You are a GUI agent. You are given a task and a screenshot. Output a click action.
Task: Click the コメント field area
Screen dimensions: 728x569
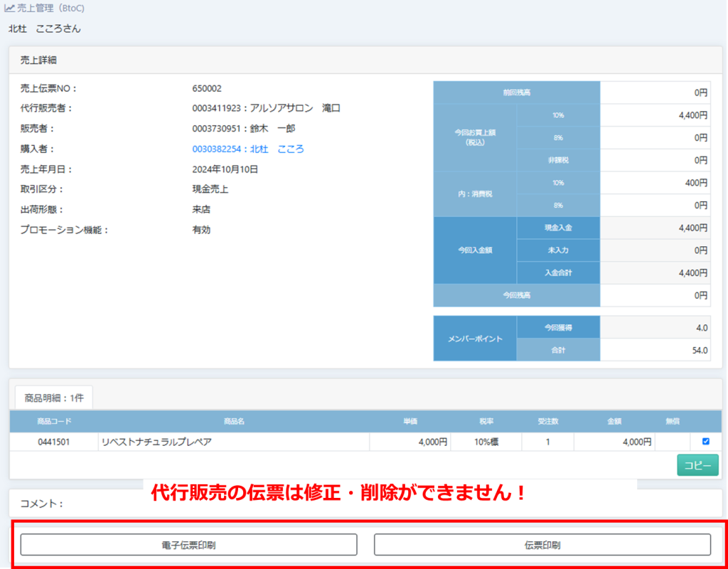pyautogui.click(x=355, y=504)
